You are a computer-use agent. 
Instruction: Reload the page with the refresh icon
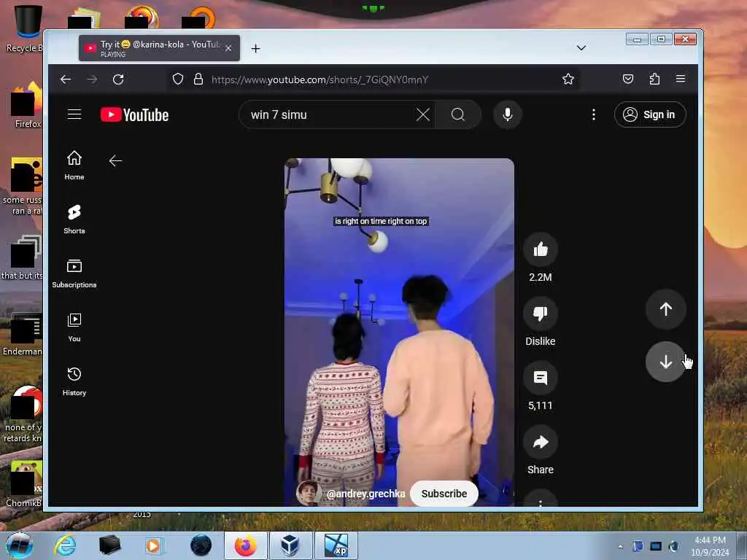coord(118,79)
